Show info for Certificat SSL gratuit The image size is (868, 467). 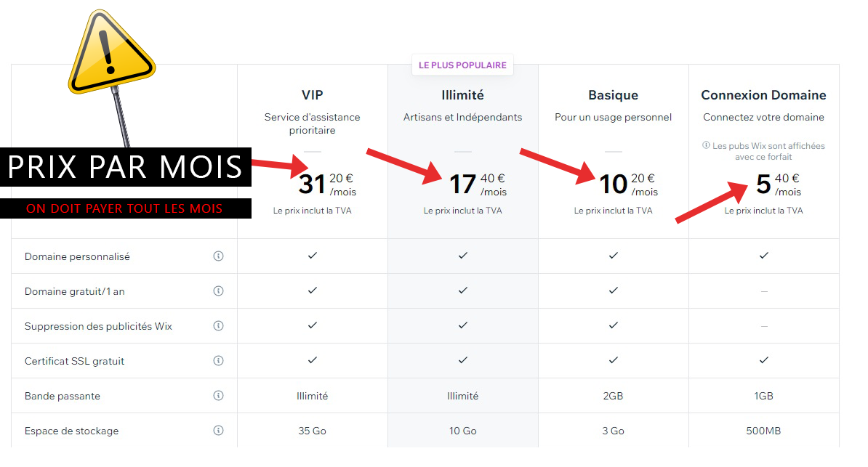pos(218,361)
